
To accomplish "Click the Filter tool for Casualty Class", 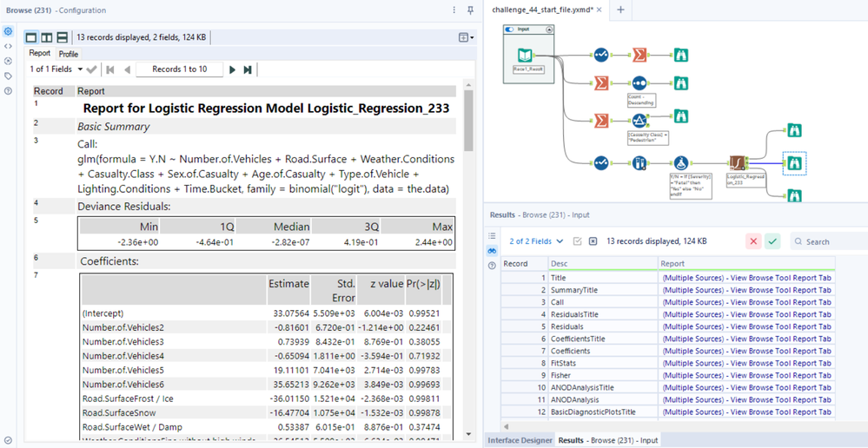I will click(639, 121).
